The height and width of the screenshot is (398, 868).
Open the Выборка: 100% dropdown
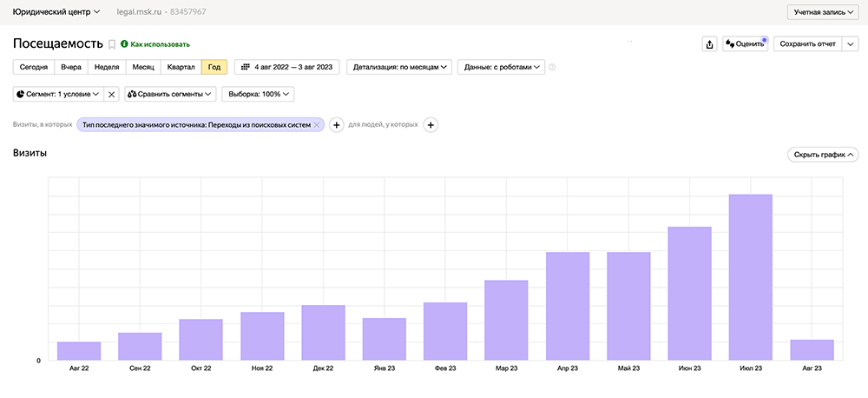pos(259,94)
